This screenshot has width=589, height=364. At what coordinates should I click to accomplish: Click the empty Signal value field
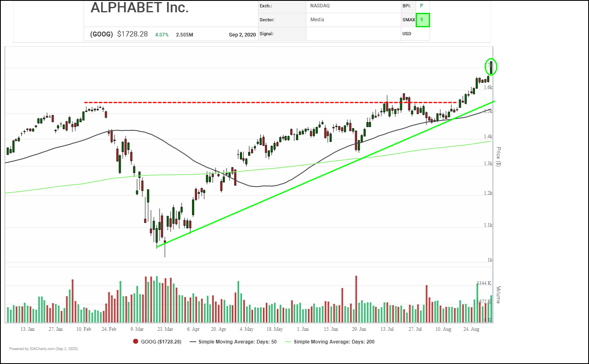coord(353,34)
